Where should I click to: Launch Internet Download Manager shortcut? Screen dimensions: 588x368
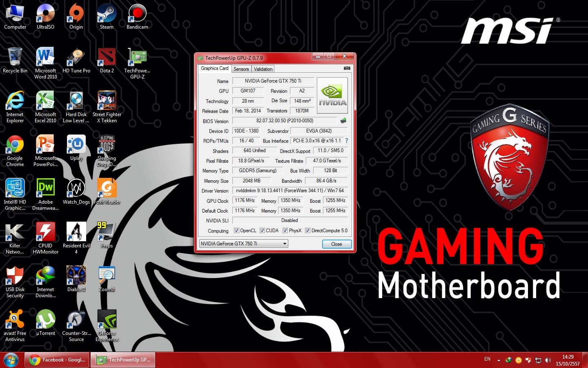[45, 282]
